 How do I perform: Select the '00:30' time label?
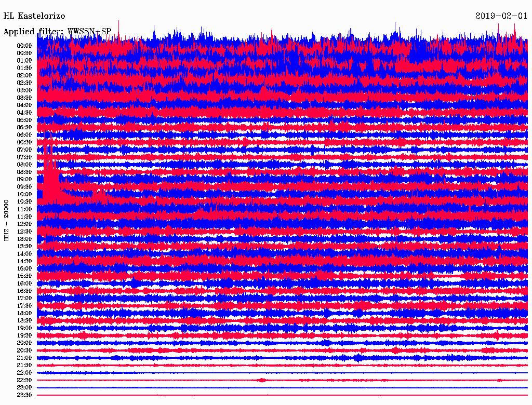[x=24, y=53]
